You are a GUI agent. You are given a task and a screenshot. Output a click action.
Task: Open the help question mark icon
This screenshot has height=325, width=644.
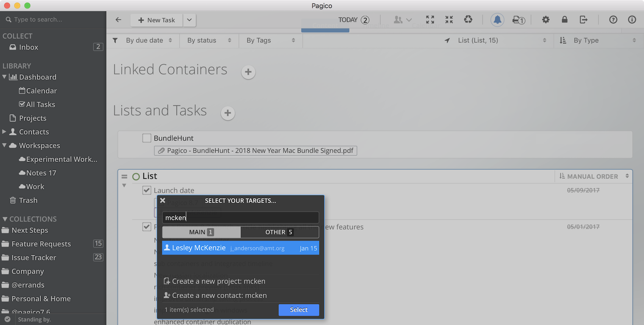[x=613, y=20]
